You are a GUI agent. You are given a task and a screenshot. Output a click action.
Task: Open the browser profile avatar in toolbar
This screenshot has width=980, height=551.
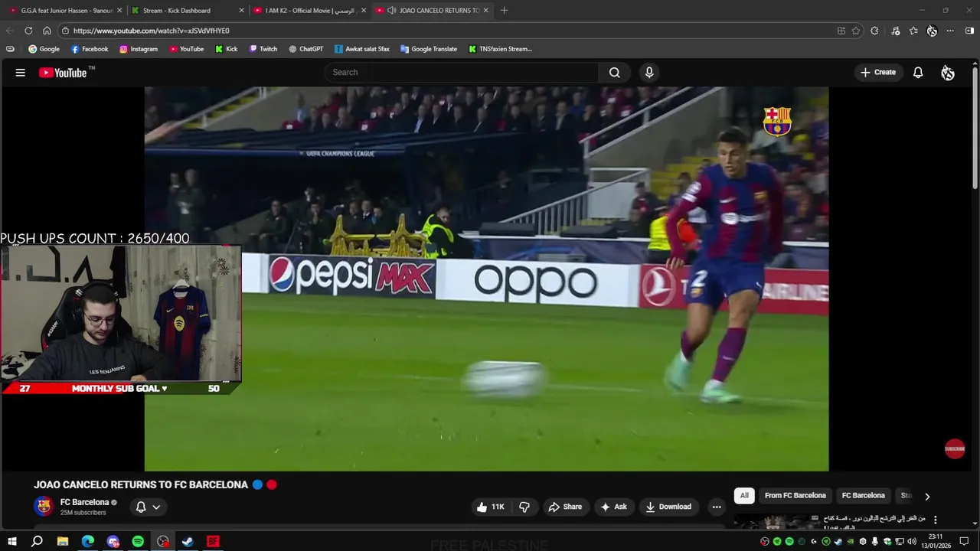(932, 31)
